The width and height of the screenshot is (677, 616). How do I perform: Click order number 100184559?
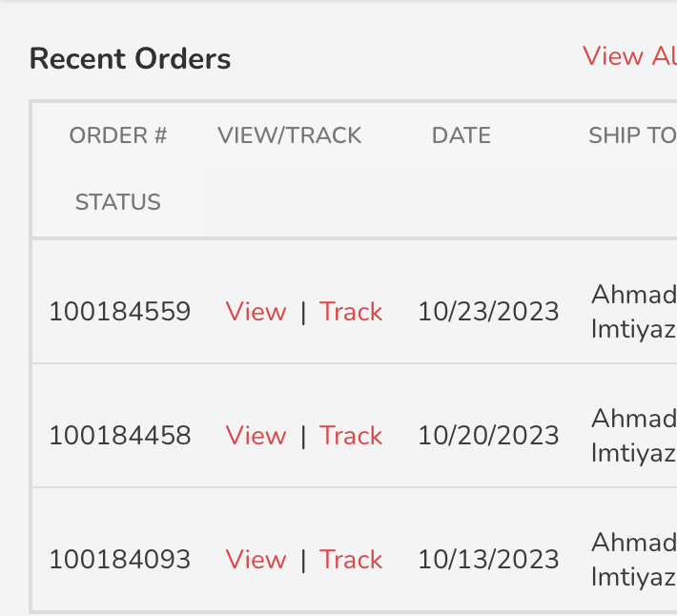(x=120, y=312)
